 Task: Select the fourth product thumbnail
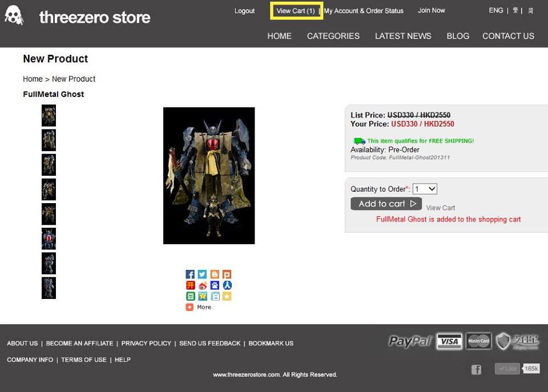click(x=49, y=189)
